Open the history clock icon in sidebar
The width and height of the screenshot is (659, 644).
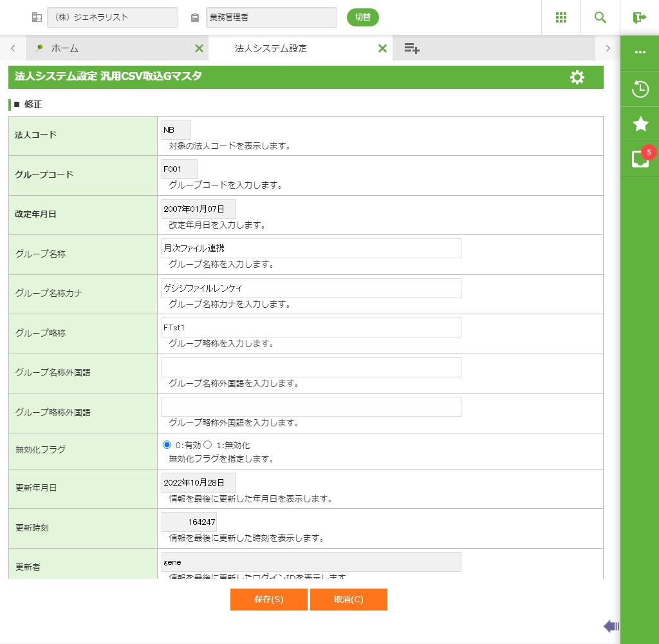pyautogui.click(x=640, y=89)
